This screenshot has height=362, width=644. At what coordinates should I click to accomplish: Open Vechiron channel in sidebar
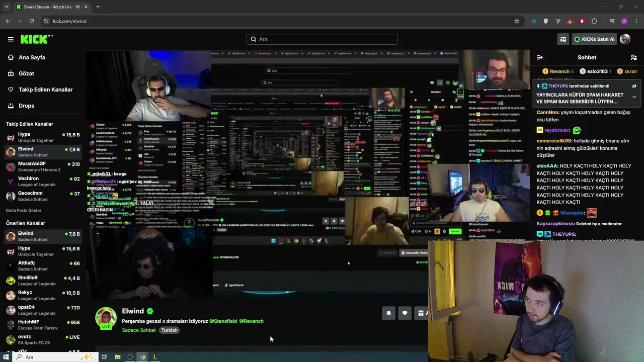43,181
